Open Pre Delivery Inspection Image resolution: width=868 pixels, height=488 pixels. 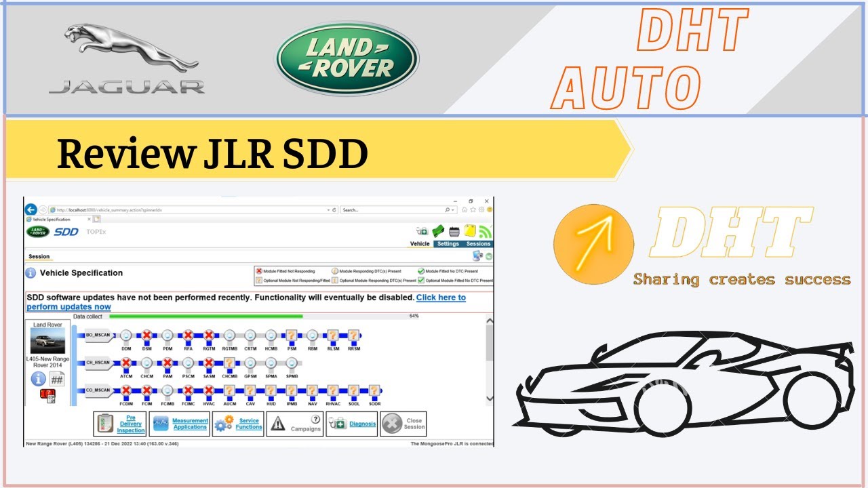tap(120, 424)
